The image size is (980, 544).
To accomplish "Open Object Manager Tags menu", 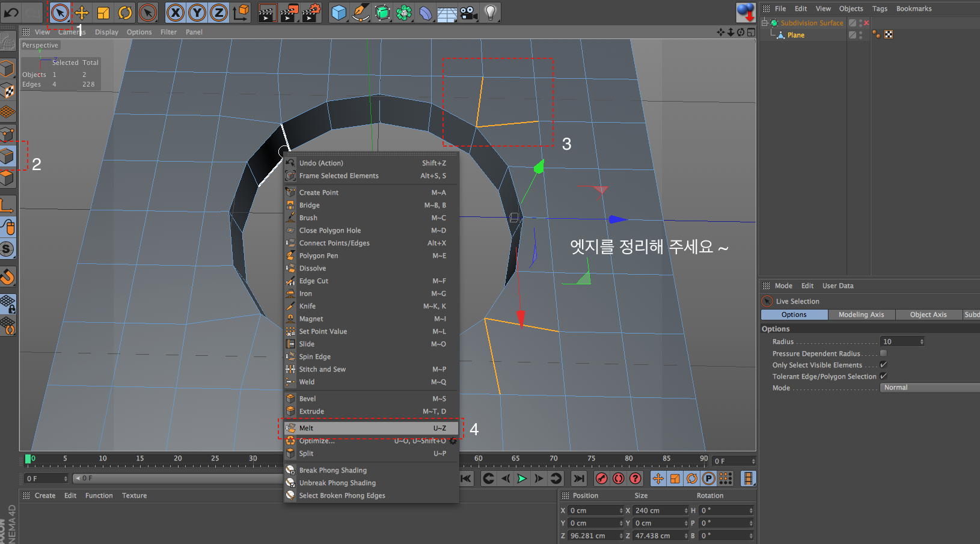I will 880,8.
